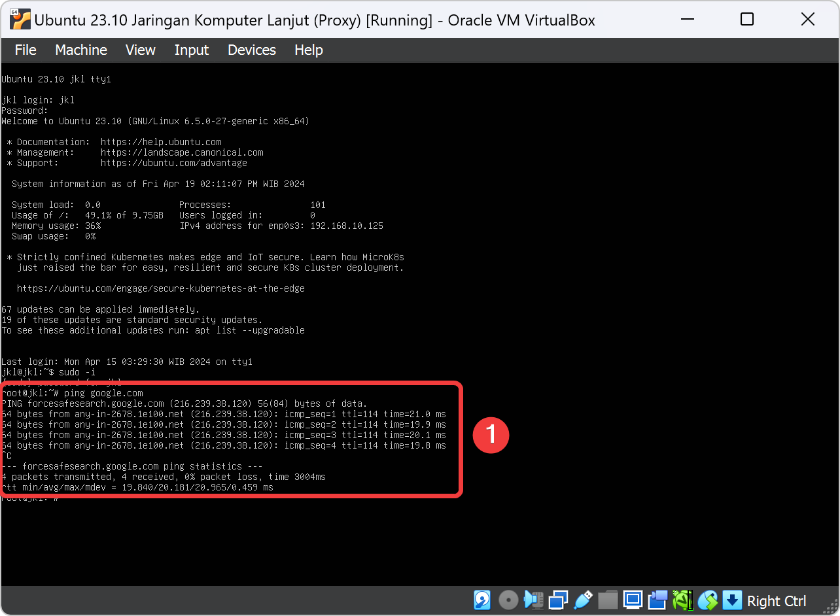Click the https://help.ubuntu.com documentation URL
Screen dimensions: 840x616
161,142
